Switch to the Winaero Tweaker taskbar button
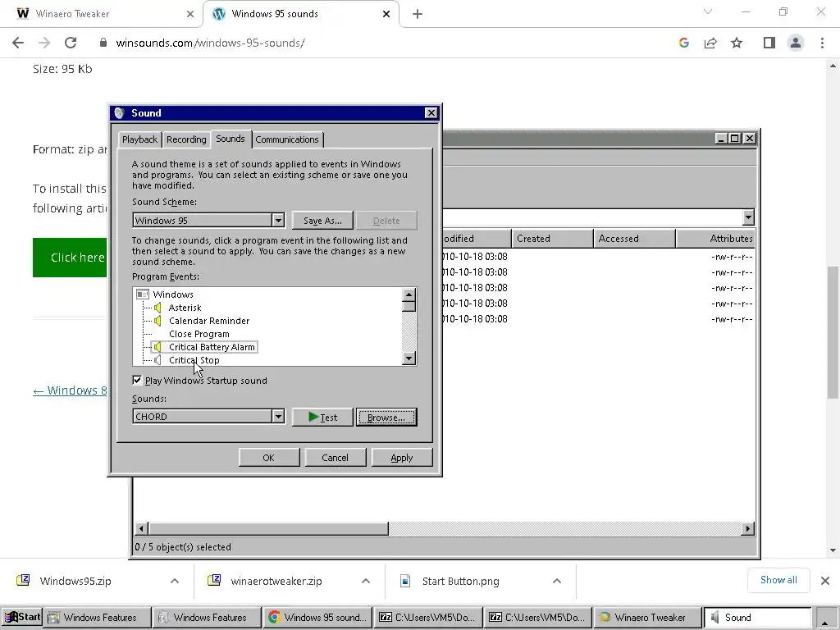This screenshot has height=630, width=840. 647,617
